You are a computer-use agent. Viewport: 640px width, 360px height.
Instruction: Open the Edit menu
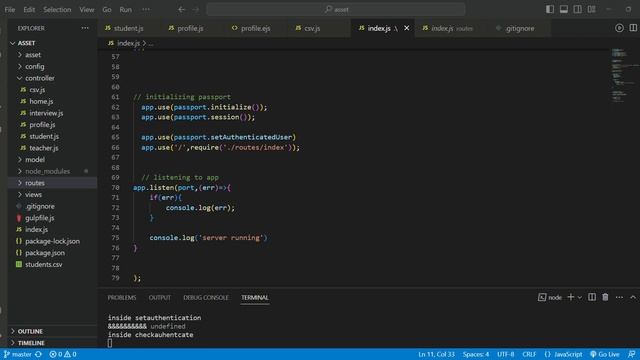(29, 9)
